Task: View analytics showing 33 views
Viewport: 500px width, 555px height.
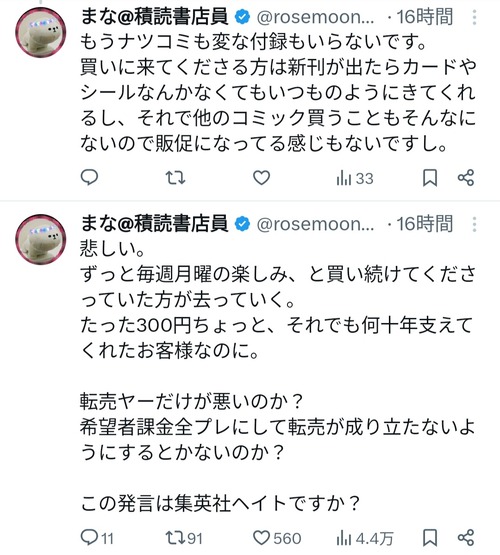Action: tap(355, 178)
